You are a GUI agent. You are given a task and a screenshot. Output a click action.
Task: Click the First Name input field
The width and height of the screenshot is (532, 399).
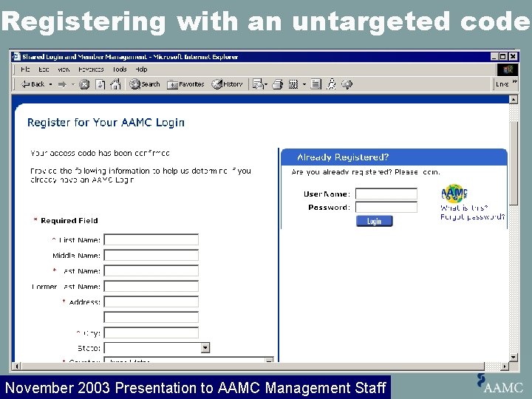point(151,239)
